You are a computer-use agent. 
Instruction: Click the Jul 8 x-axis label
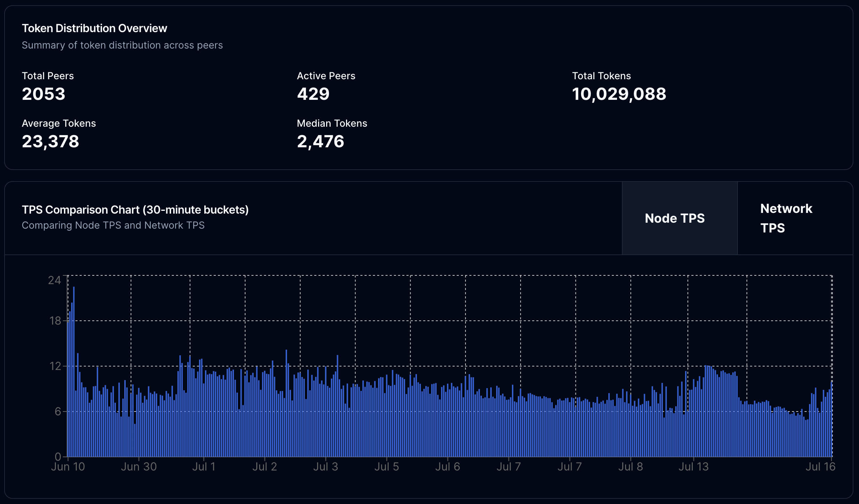point(631,467)
